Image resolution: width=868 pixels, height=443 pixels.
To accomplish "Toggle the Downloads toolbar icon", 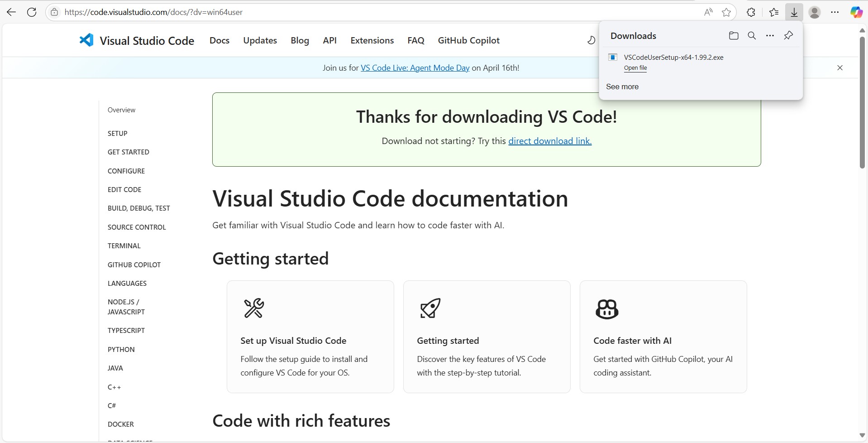I will (794, 12).
